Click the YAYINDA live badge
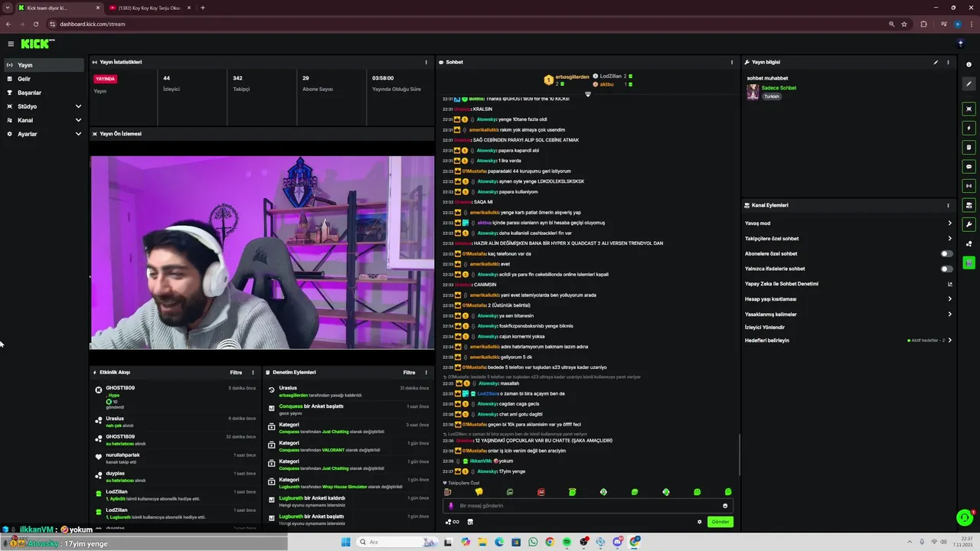The width and height of the screenshot is (980, 551). [x=105, y=79]
